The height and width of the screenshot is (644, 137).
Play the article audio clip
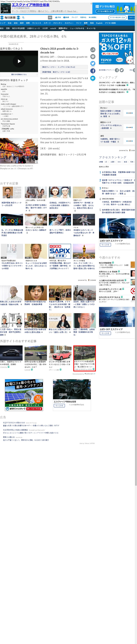point(19,61)
